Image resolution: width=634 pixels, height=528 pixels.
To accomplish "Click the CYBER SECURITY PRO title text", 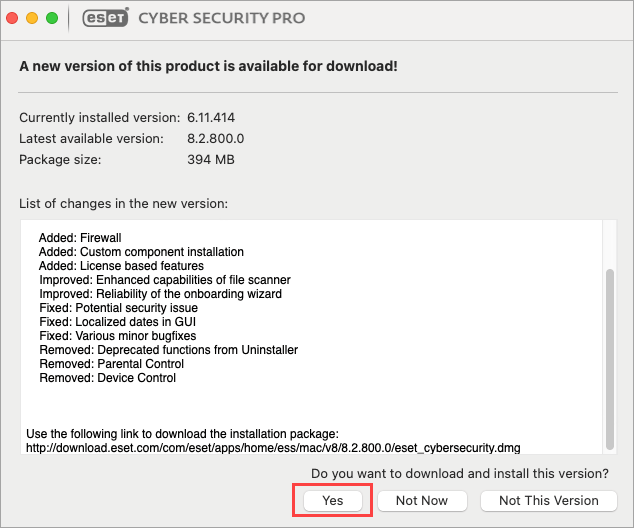I will click(222, 18).
